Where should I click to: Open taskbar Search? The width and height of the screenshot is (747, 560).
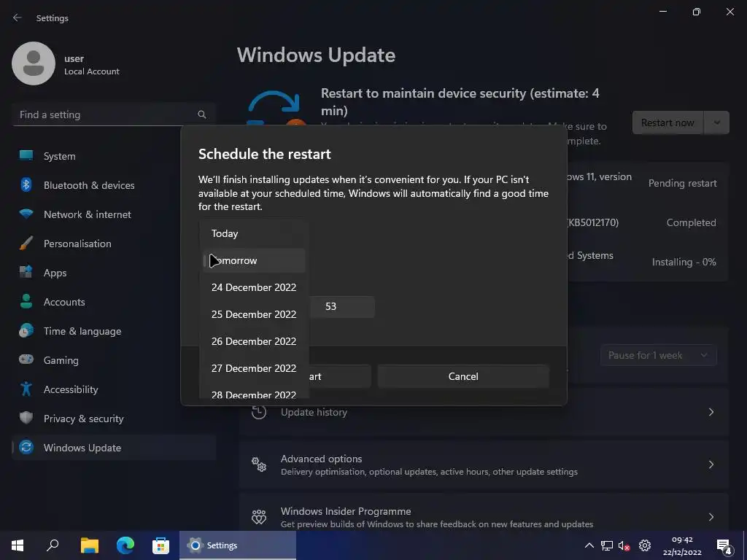(x=53, y=545)
